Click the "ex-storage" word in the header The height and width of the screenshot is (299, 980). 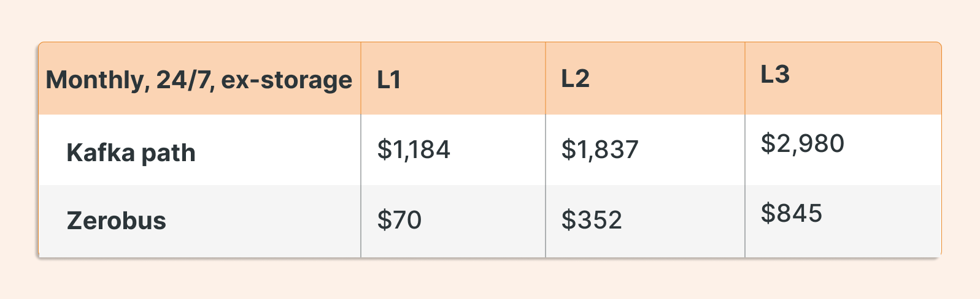287,80
